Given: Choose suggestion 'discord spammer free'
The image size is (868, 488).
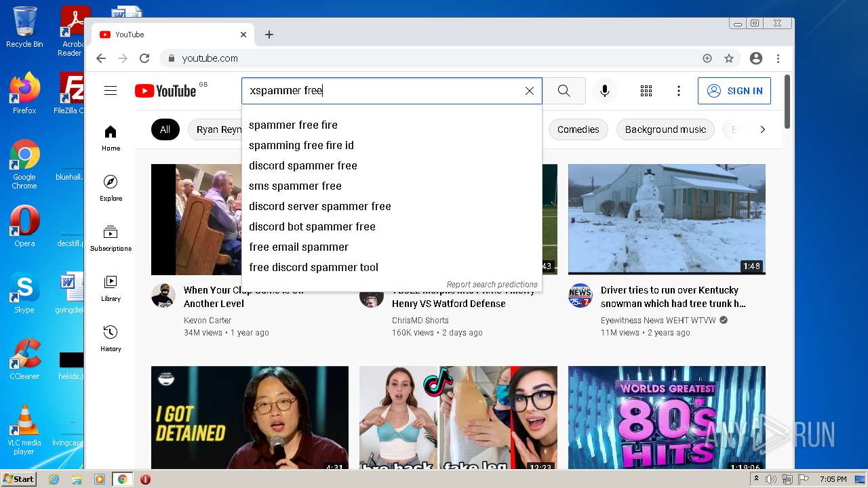Looking at the screenshot, I should coord(392,165).
